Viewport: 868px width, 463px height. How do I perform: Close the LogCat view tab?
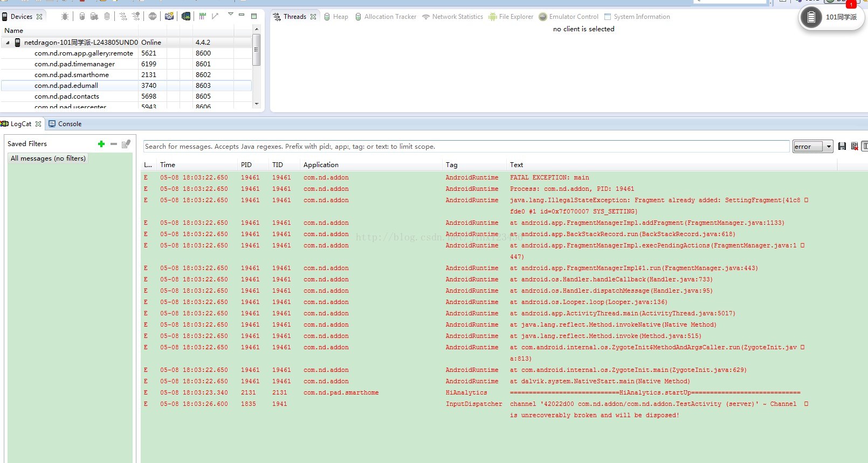(38, 124)
